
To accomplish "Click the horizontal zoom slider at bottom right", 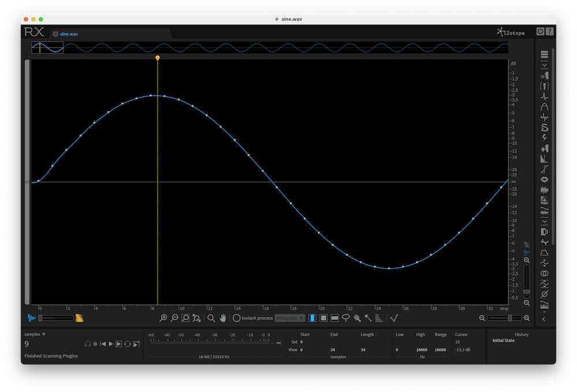I will [504, 318].
